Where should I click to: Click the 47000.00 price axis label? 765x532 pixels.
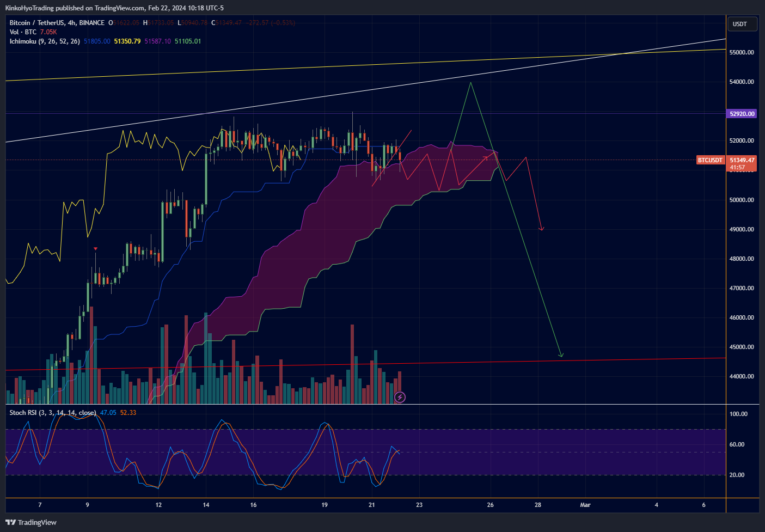click(x=742, y=288)
